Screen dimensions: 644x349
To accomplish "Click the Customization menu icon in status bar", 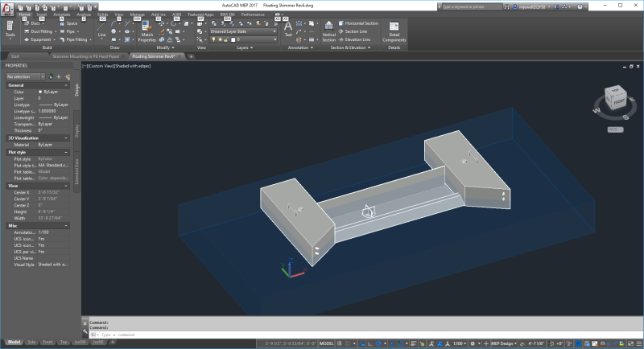I will [x=638, y=343].
